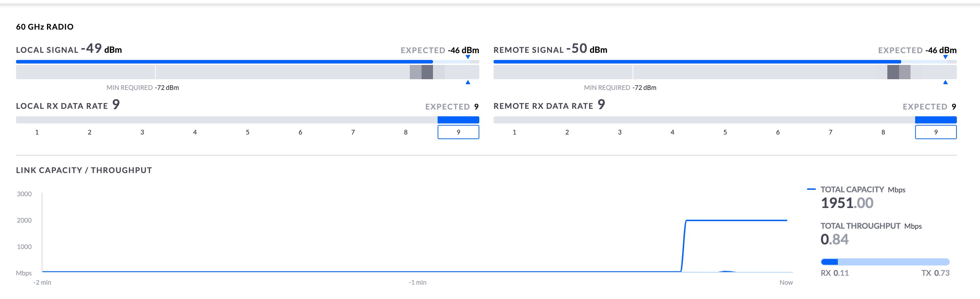This screenshot has height=299, width=980.
Task: Click the Now x-axis label
Action: pos(786,283)
